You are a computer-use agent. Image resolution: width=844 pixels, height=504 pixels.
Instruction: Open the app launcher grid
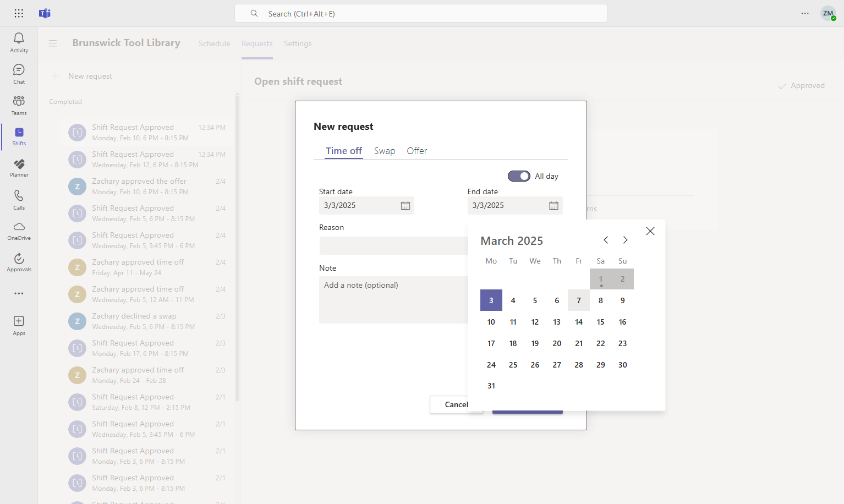tap(19, 13)
